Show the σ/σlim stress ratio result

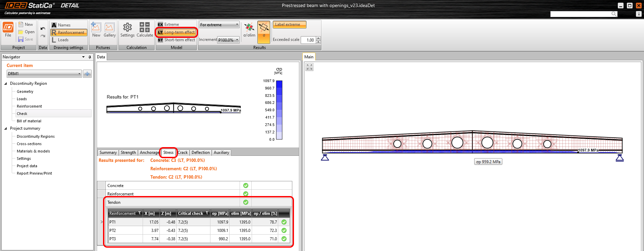click(249, 30)
